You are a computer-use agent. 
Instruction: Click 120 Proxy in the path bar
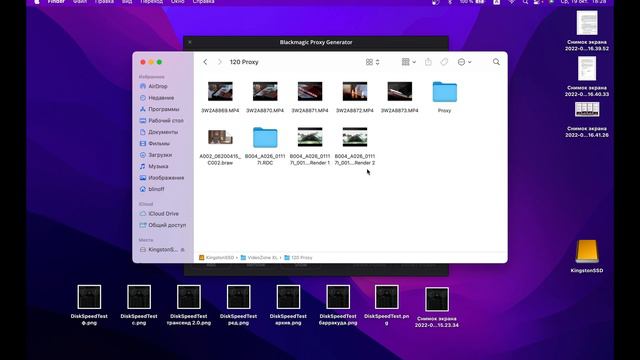coord(298,258)
